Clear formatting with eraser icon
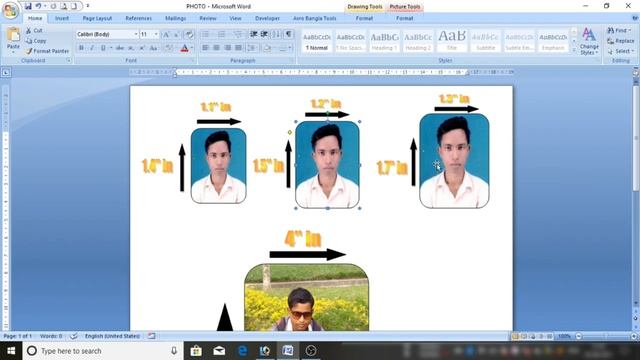This screenshot has height=360, width=640. tap(189, 35)
